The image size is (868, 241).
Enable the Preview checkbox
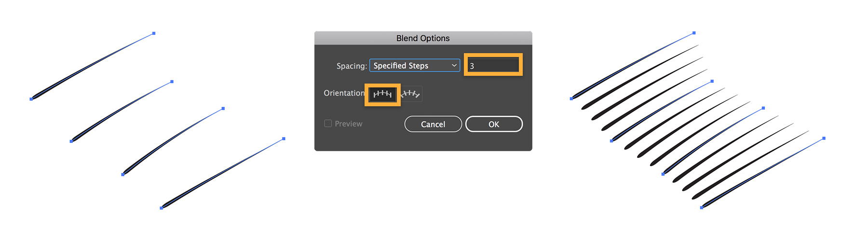pos(328,124)
